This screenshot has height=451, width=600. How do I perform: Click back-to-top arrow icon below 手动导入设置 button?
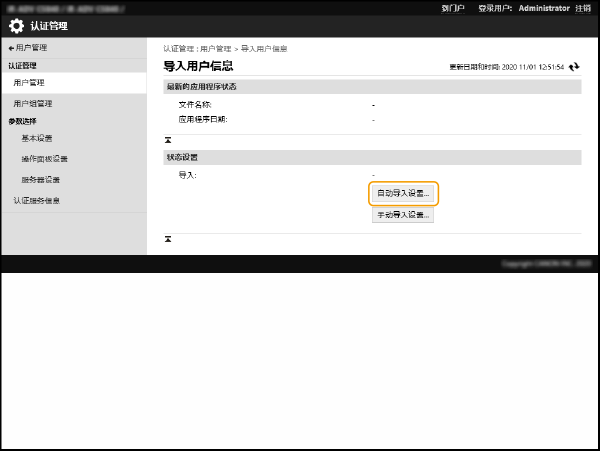click(168, 240)
